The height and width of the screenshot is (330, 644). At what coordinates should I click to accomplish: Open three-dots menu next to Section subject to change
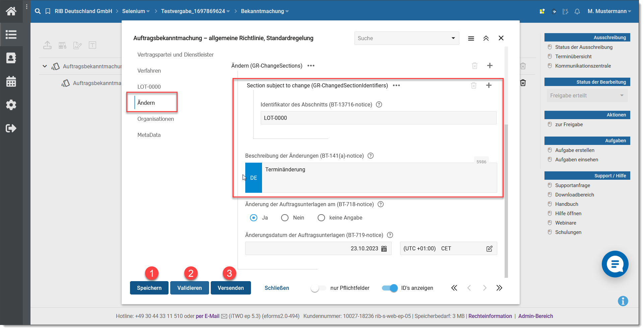coord(396,85)
